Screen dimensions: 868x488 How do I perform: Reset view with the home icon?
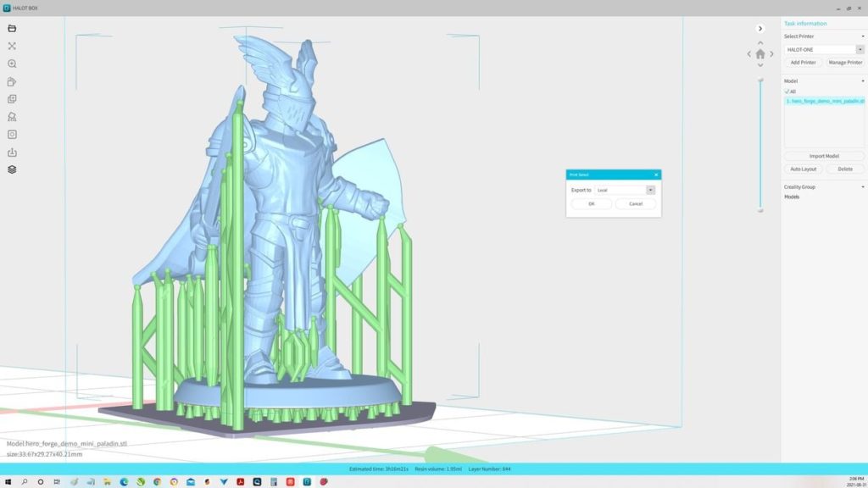(x=760, y=54)
